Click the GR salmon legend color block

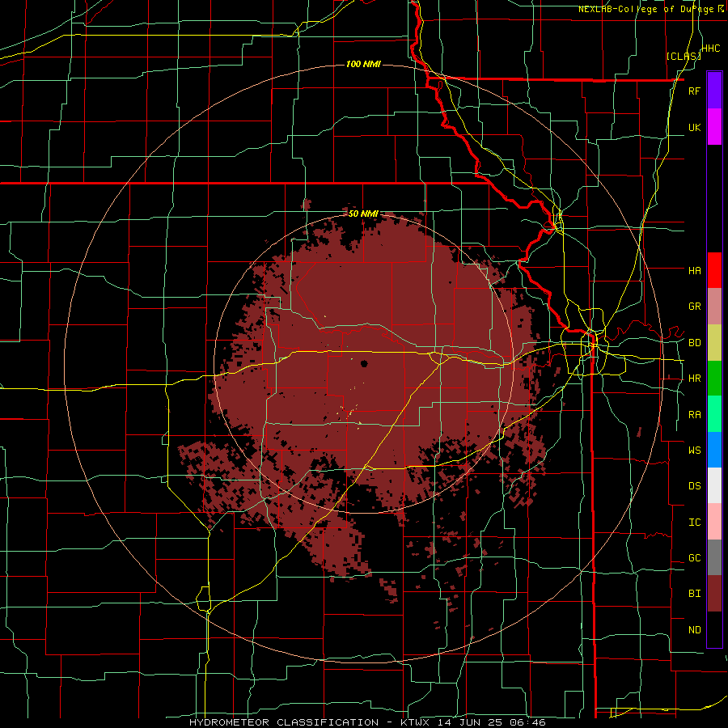pos(714,307)
